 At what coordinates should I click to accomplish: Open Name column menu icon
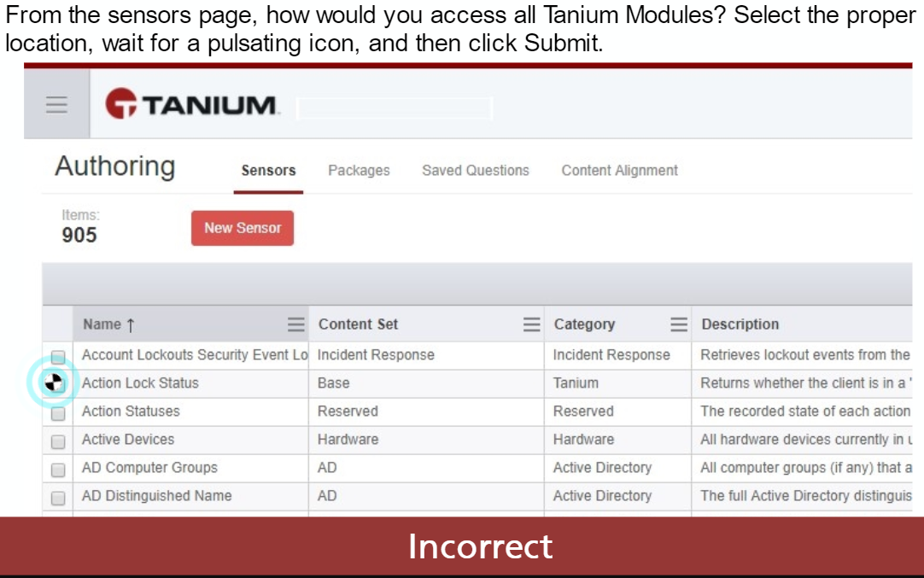295,324
